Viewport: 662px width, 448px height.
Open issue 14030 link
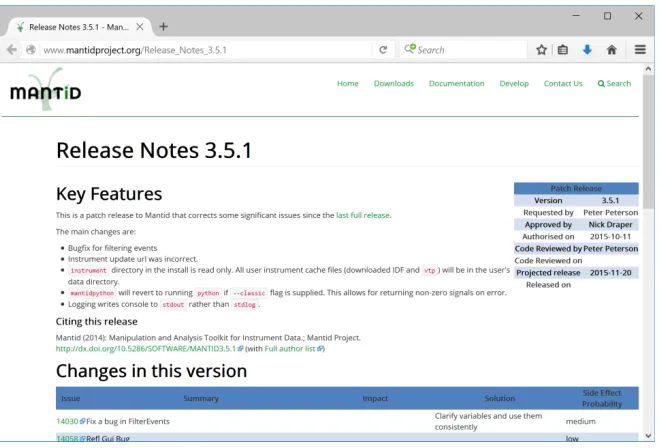[70, 421]
